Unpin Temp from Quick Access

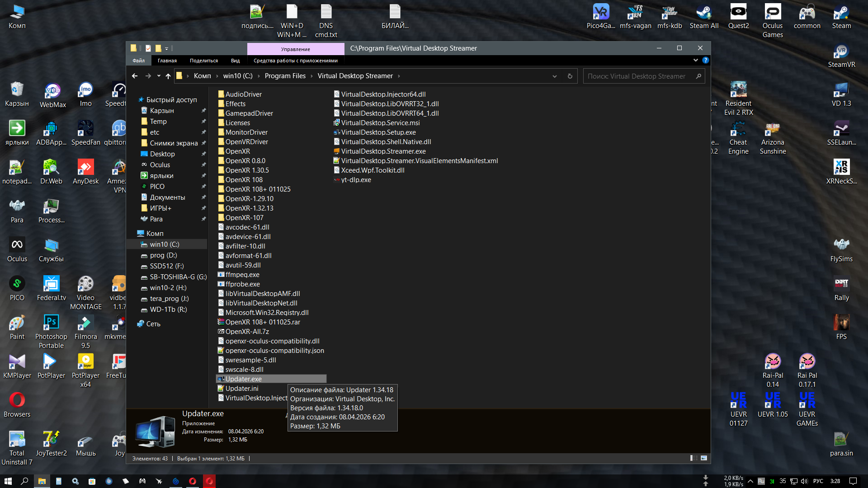tap(204, 121)
